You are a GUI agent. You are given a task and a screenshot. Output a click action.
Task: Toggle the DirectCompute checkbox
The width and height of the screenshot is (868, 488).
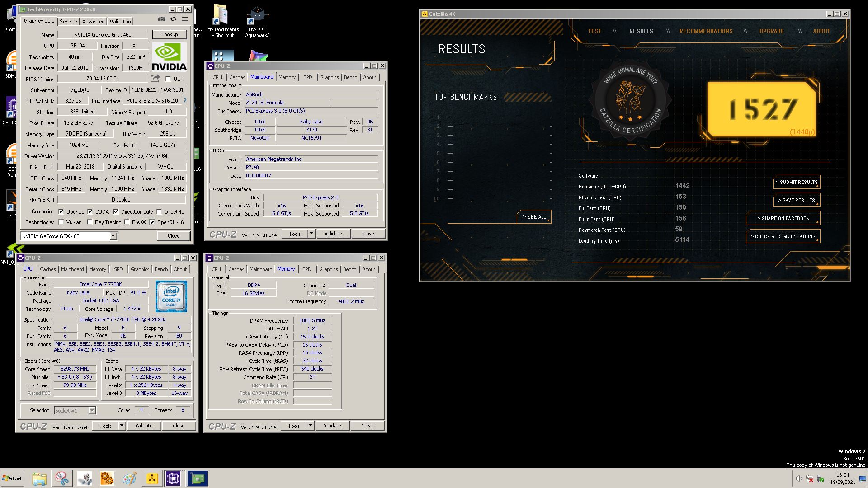(116, 211)
